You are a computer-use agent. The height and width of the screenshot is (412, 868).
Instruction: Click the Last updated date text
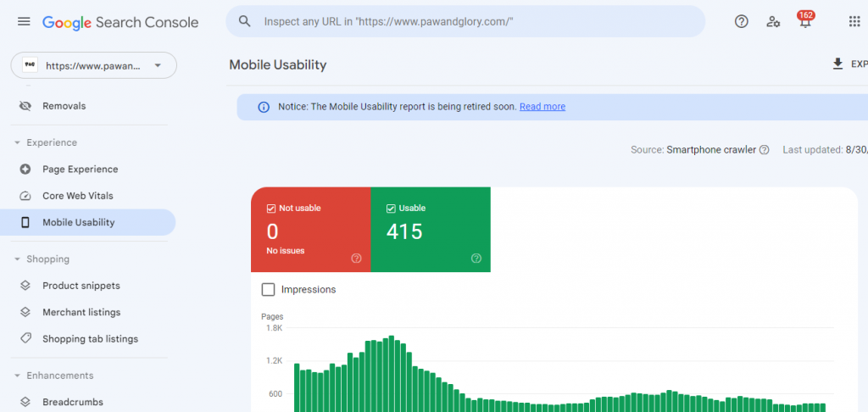click(826, 149)
